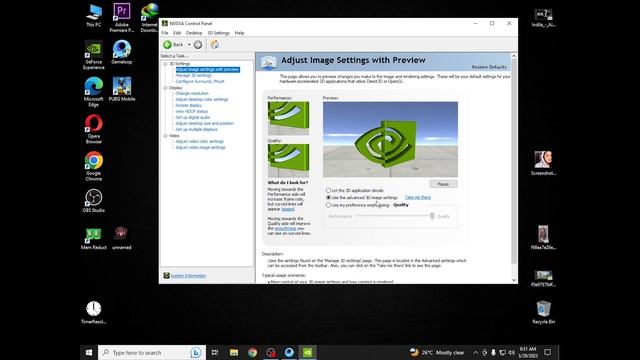This screenshot has height=360, width=640.
Task: Open Microsoft Edge desktop icon
Action: point(93,92)
